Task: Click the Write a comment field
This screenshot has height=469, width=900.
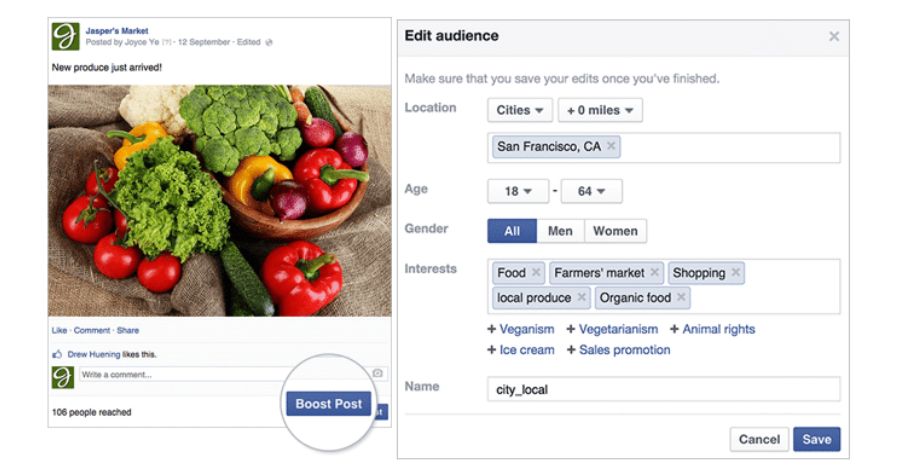Action: click(x=224, y=374)
